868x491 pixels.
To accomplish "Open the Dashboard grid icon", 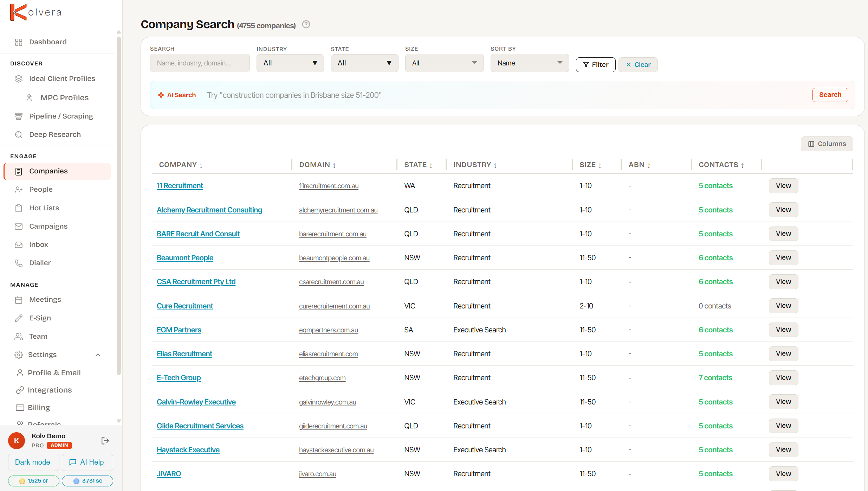I will click(19, 42).
